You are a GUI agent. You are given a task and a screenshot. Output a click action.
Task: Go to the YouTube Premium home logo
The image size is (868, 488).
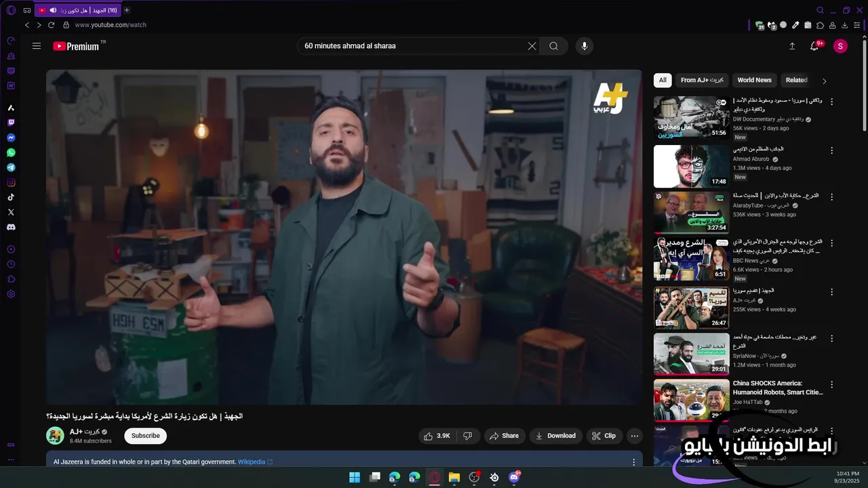pyautogui.click(x=77, y=46)
